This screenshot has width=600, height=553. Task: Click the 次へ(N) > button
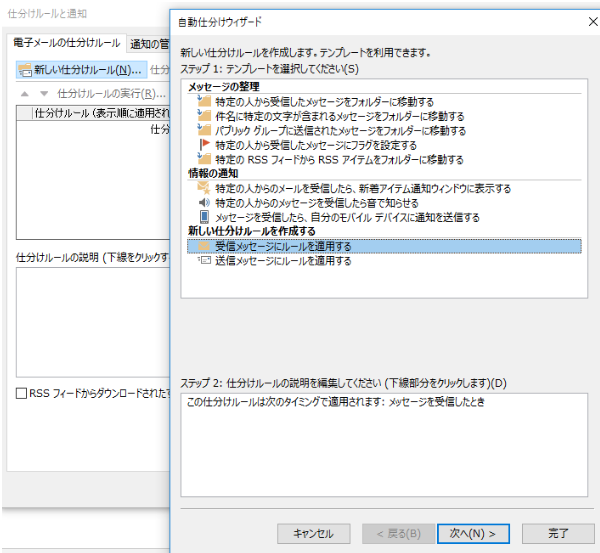click(473, 533)
